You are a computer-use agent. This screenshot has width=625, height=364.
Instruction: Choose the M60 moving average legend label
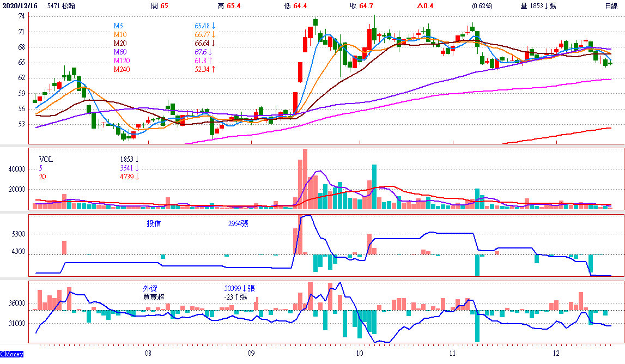tap(120, 52)
